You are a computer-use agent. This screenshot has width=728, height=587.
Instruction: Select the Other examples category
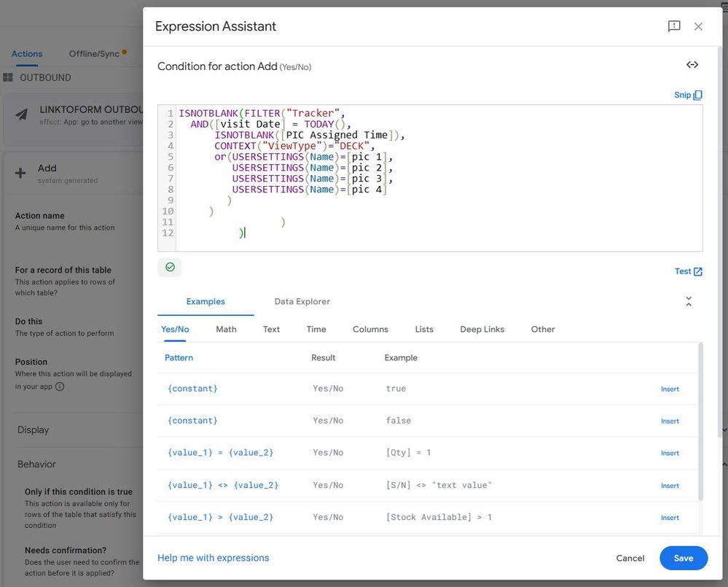click(x=543, y=330)
